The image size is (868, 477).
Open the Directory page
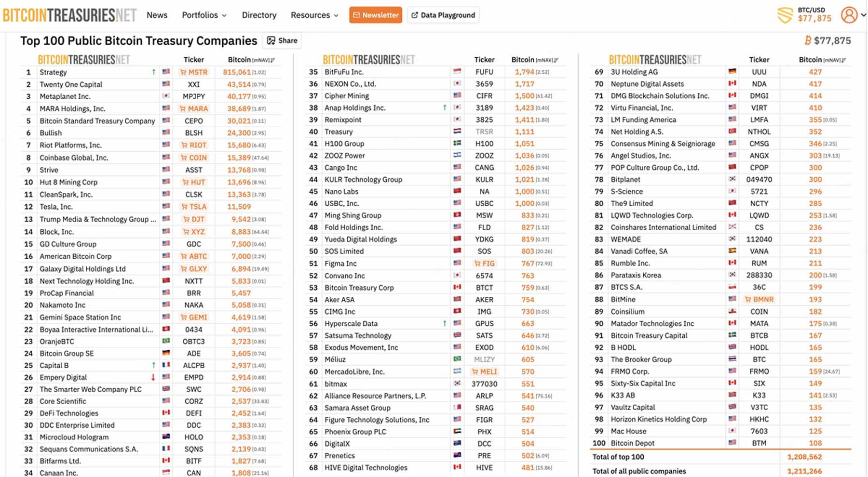click(x=259, y=15)
